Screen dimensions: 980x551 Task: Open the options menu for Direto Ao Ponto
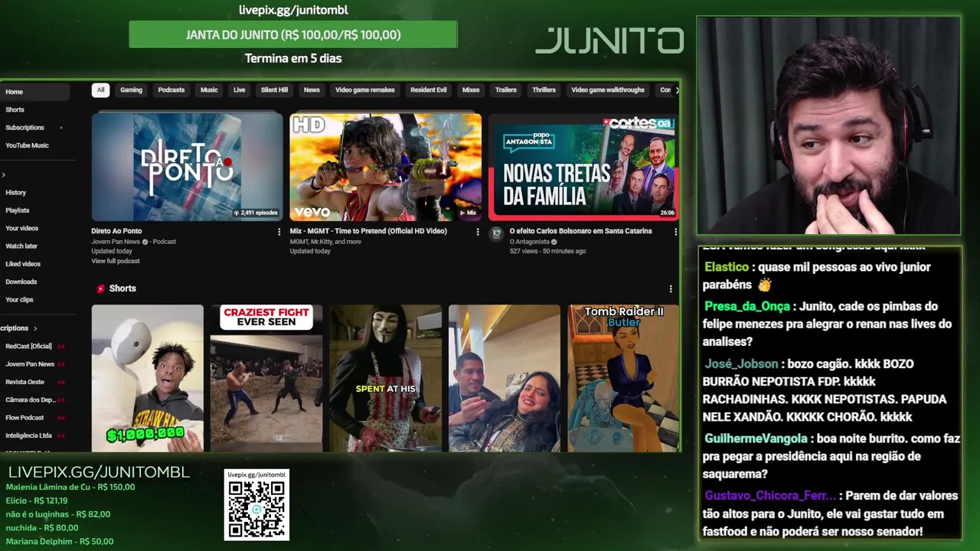279,231
